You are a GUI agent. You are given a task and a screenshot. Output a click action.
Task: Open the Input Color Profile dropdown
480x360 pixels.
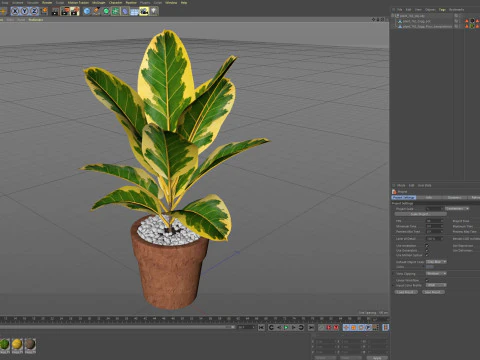point(436,285)
